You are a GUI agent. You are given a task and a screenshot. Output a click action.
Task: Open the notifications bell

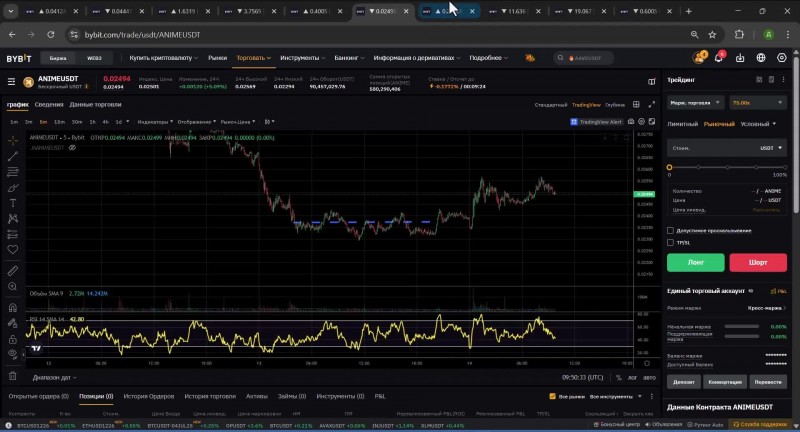point(718,58)
